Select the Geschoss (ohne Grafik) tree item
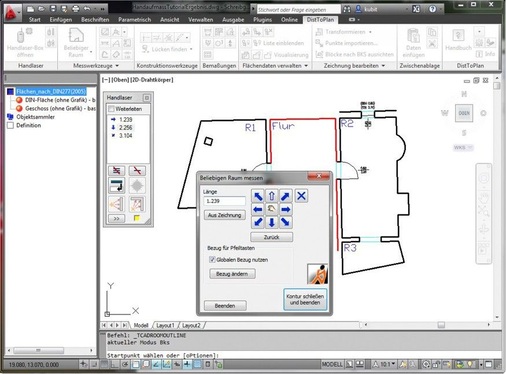Image resolution: width=506 pixels, height=374 pixels. point(60,109)
